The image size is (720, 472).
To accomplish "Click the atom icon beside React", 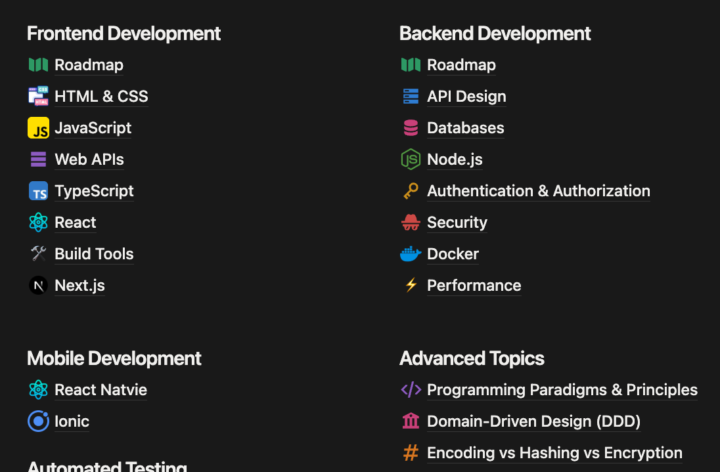I will point(38,222).
